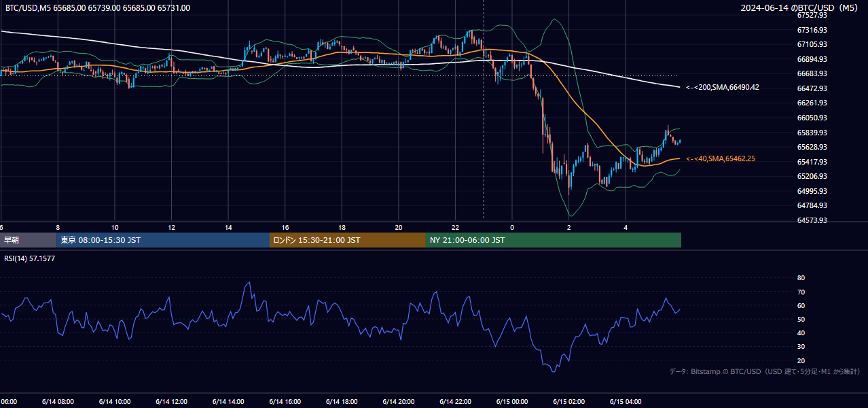868x408 pixels.
Task: Click the 6/14 18:00 bottom time label
Action: point(342,401)
